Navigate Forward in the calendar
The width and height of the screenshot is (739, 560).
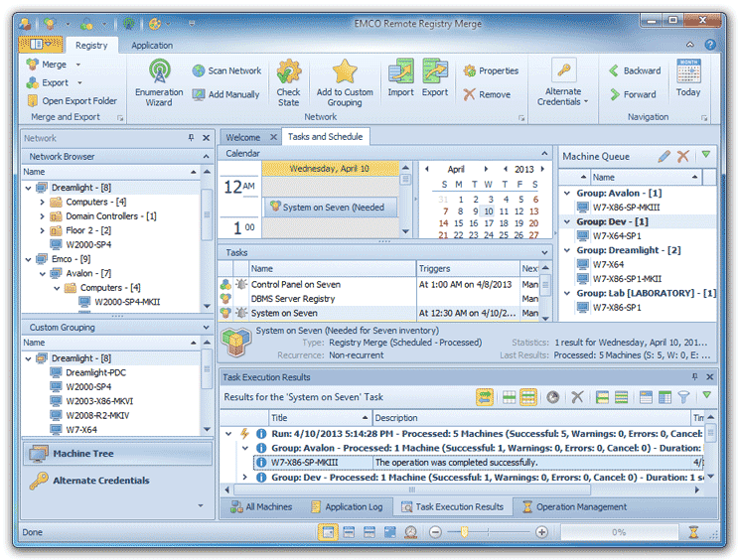pos(633,94)
